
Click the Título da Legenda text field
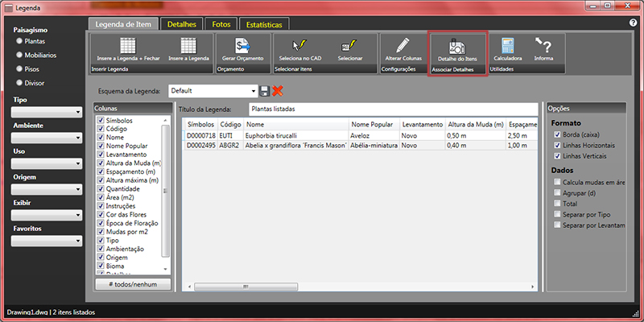(x=391, y=109)
